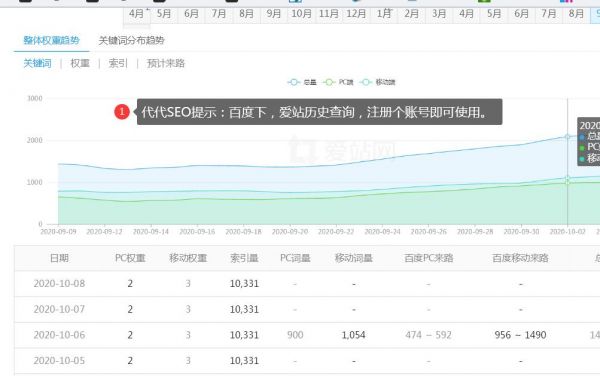Select the 预计来路 chart sub-tab
This screenshot has width=600, height=376.
[166, 63]
